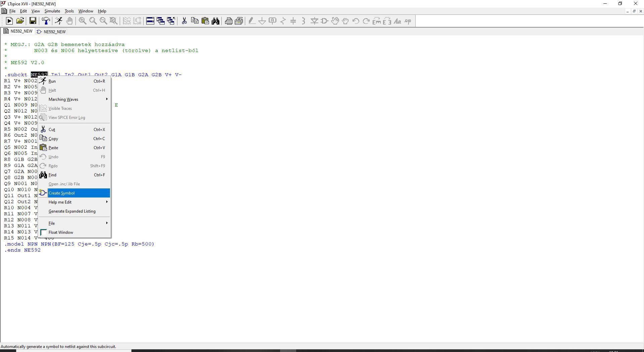The width and height of the screenshot is (644, 352).
Task: Select the Diode tool
Action: click(x=314, y=21)
